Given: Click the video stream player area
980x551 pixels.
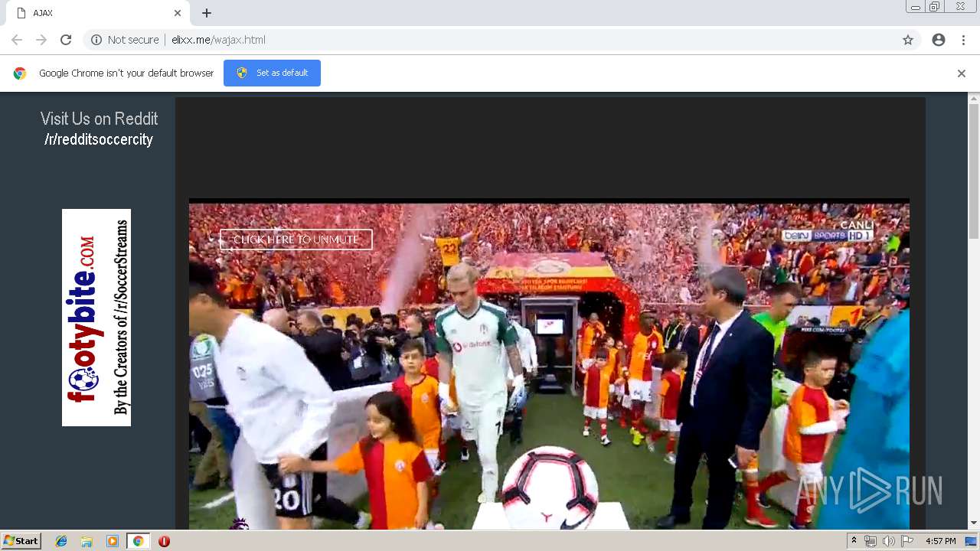Looking at the screenshot, I should point(549,366).
